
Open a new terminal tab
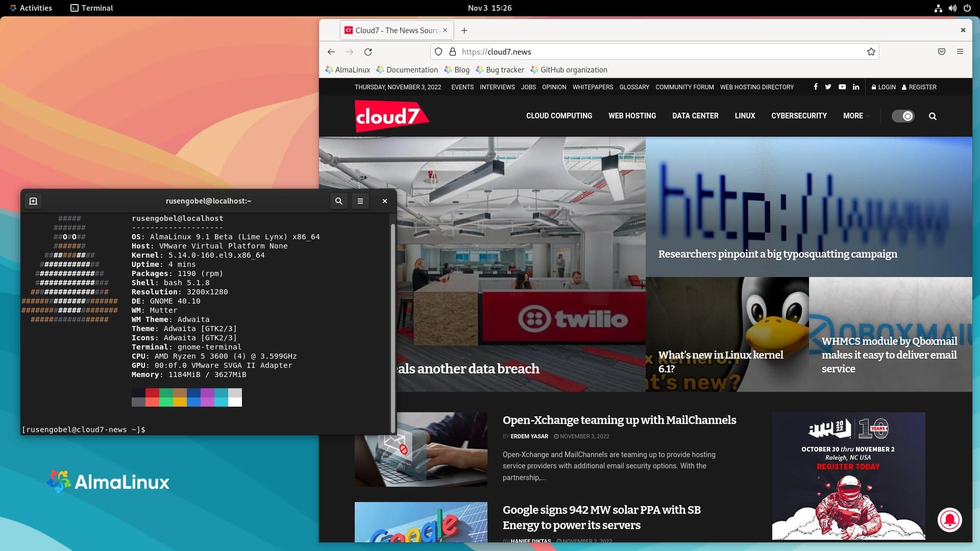click(33, 201)
